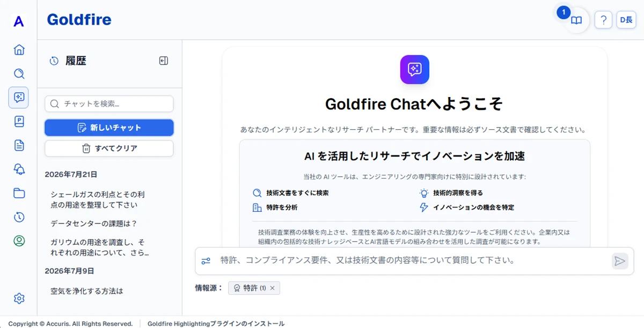Open the folder icon in sidebar
The height and width of the screenshot is (328, 644).
pyautogui.click(x=19, y=193)
